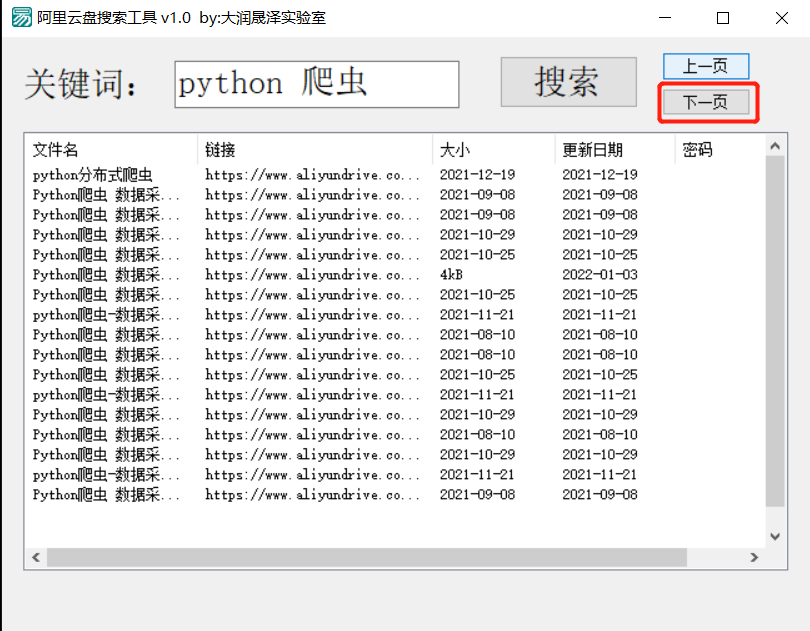Click the app logo icon in the title bar
This screenshot has height=631, width=810.
click(x=21, y=18)
